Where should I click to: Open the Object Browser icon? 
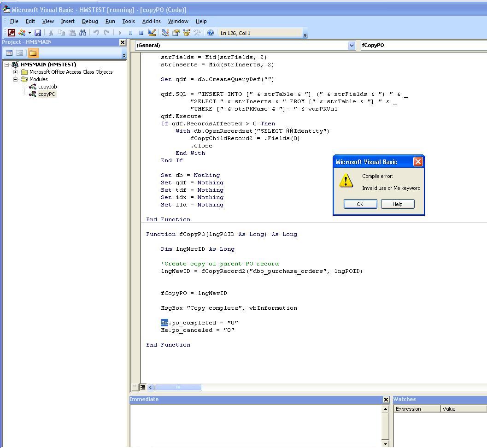coord(187,33)
